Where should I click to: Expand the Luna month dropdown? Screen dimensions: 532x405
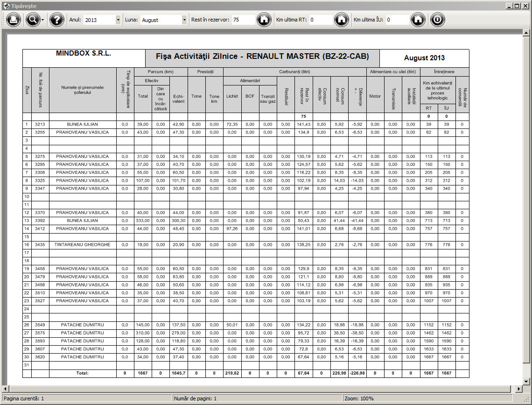click(x=184, y=20)
